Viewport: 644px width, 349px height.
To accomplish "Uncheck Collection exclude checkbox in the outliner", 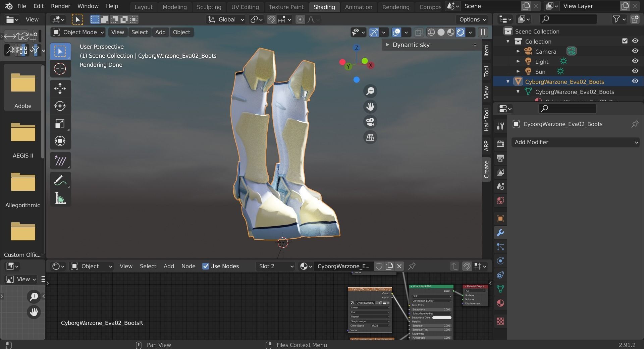I will point(625,41).
